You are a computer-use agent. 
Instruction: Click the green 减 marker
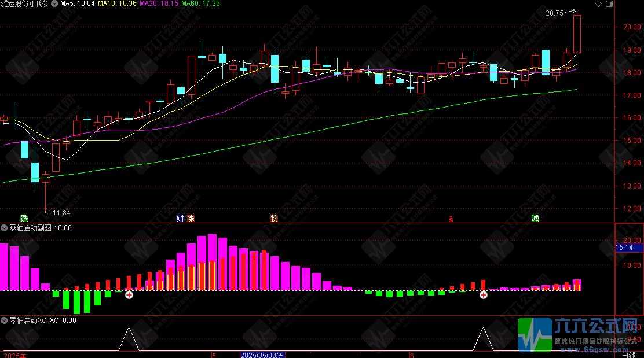pyautogui.click(x=536, y=219)
